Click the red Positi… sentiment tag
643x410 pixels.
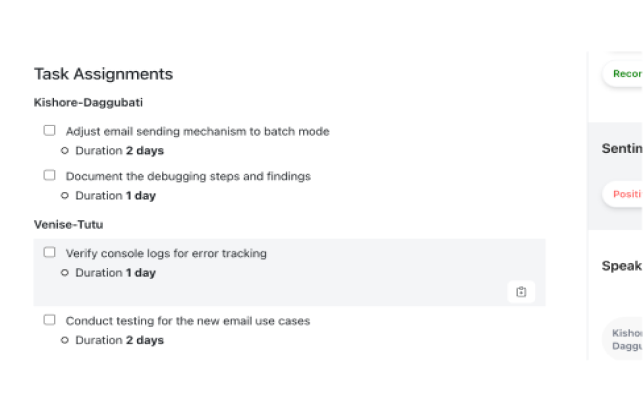624,194
